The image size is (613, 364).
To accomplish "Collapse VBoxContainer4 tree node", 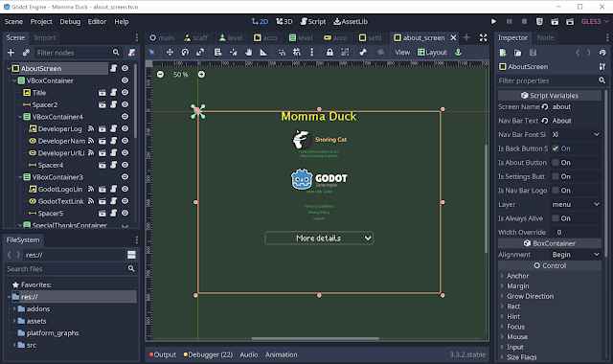I will coord(20,117).
